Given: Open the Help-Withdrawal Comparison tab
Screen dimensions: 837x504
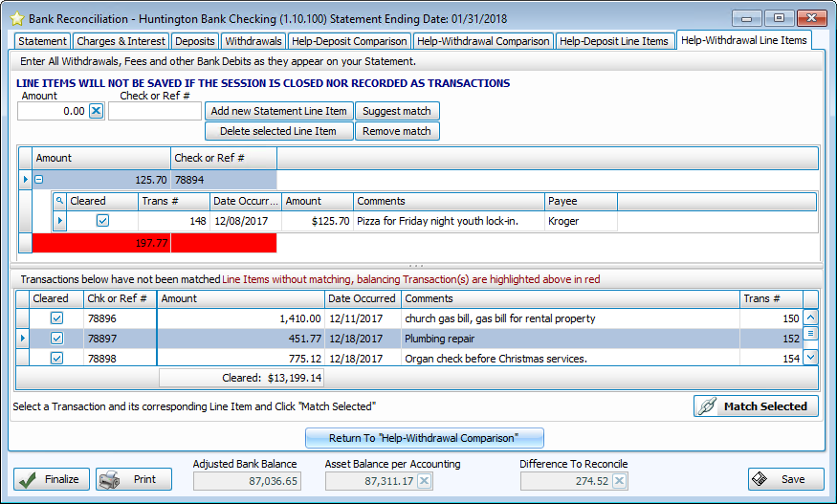Looking at the screenshot, I should point(483,41).
